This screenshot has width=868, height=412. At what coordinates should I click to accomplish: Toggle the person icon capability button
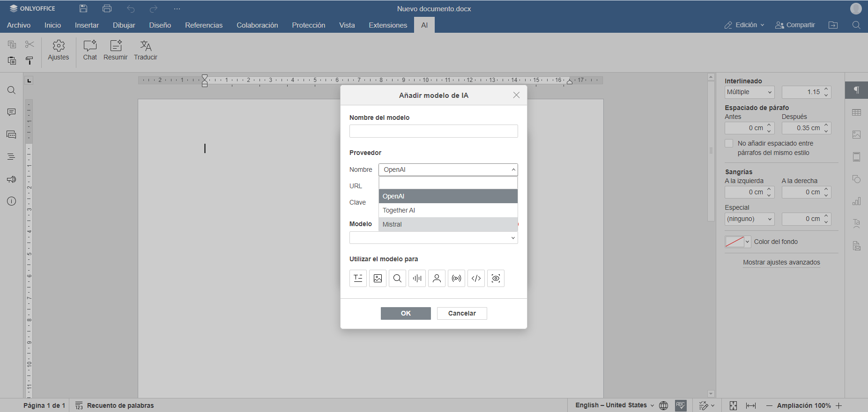[437, 278]
